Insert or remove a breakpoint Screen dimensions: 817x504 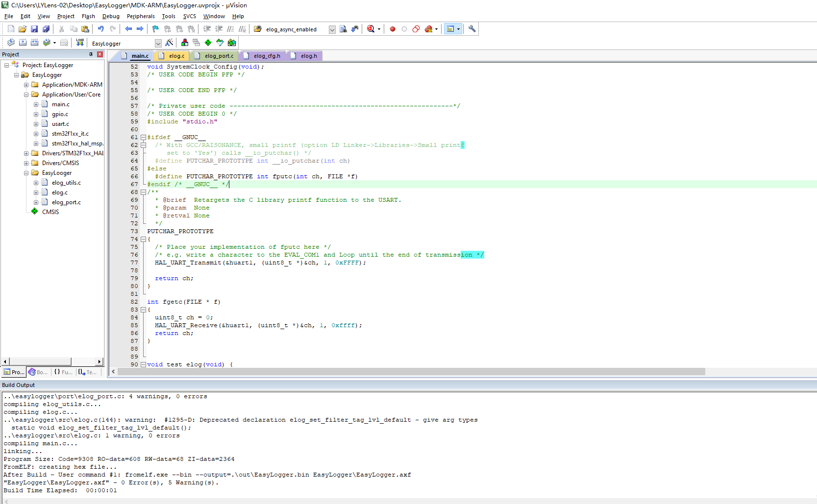pyautogui.click(x=392, y=28)
